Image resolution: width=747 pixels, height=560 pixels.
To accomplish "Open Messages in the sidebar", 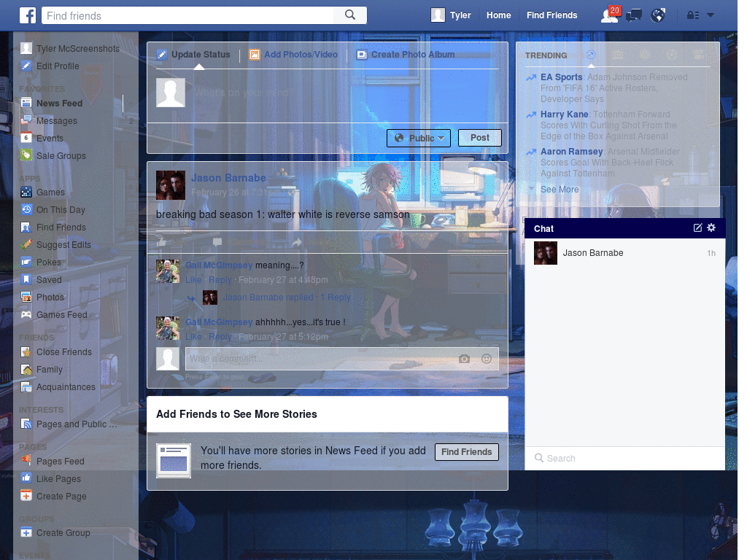I will [49, 121].
